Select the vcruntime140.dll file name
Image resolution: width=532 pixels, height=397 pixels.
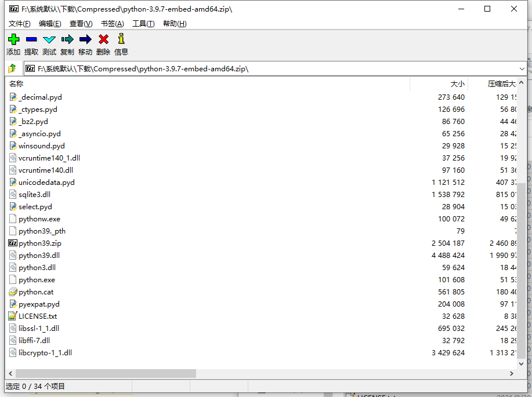[x=46, y=170]
